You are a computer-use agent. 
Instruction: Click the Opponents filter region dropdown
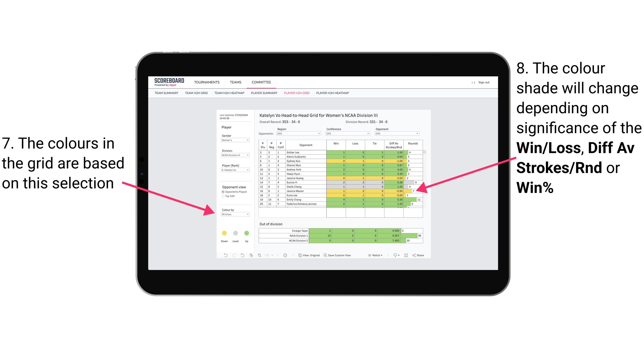click(x=306, y=134)
